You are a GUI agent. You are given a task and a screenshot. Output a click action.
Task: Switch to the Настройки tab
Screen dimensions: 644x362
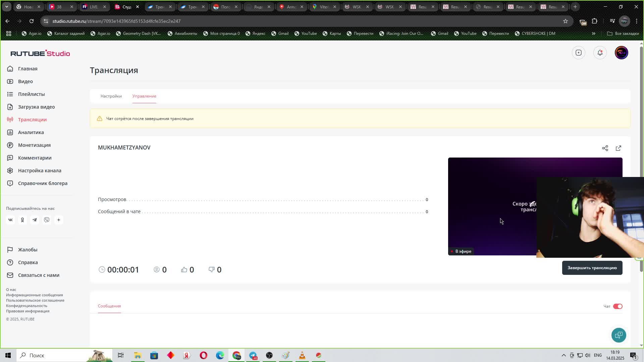pos(111,96)
